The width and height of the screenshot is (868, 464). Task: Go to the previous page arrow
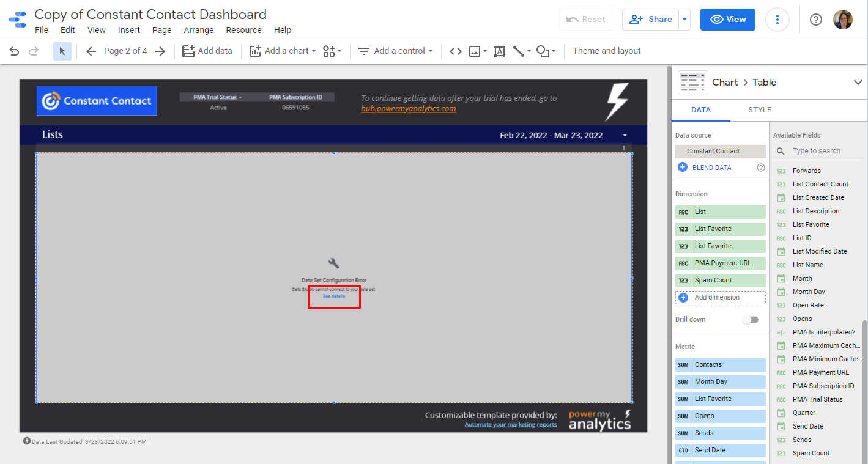click(91, 51)
